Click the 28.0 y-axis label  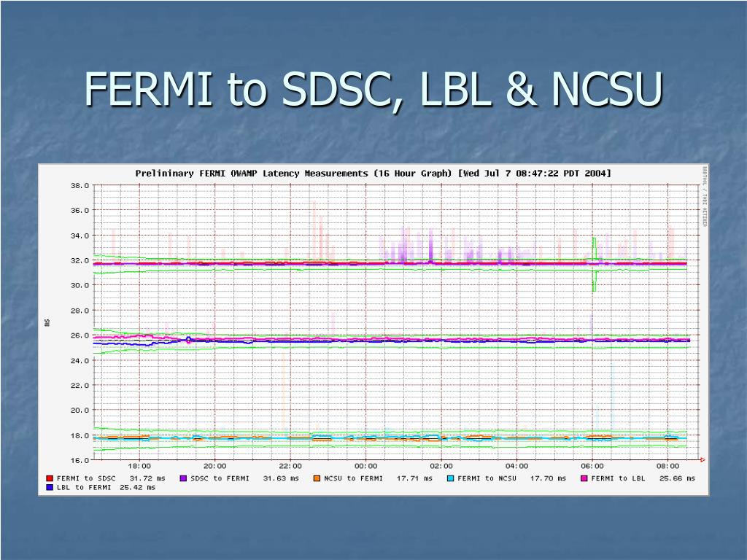click(x=80, y=311)
